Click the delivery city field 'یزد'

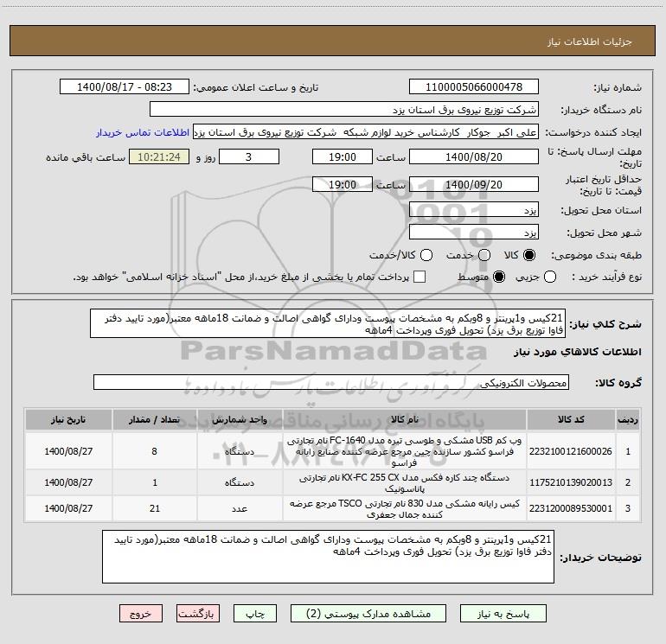pos(474,233)
